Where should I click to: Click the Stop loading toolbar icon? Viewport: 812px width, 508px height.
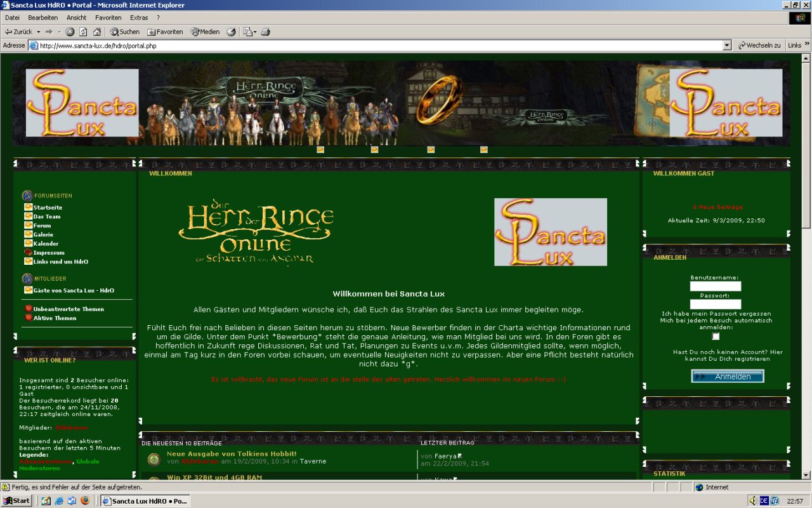(x=70, y=32)
